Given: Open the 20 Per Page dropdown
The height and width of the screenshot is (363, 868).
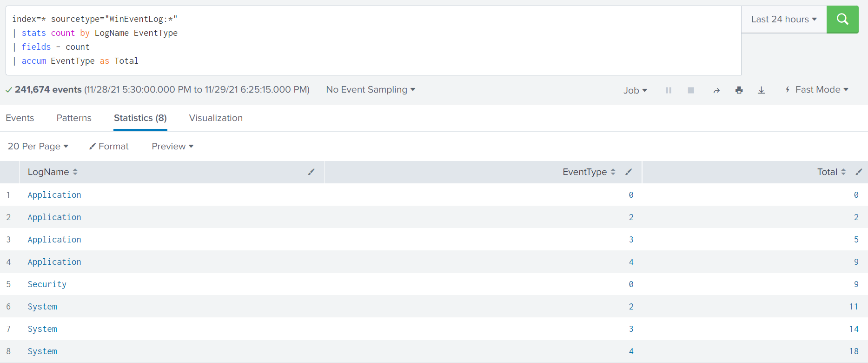Looking at the screenshot, I should [x=38, y=147].
